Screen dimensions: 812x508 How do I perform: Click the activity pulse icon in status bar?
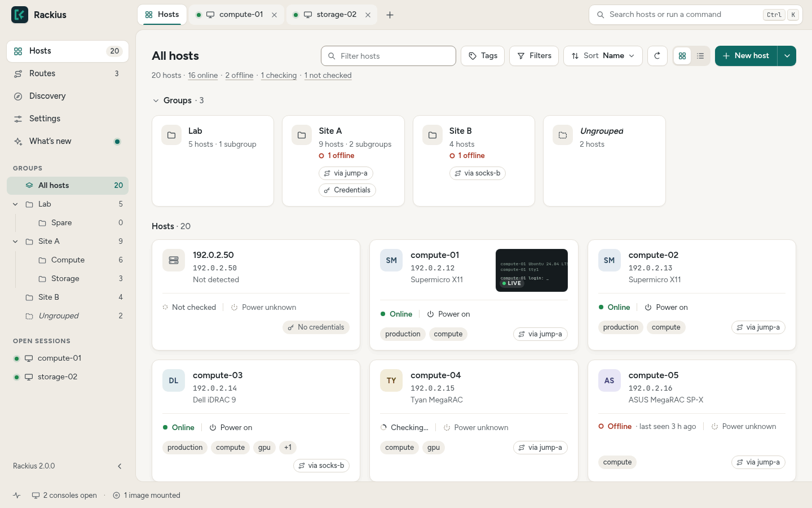click(17, 496)
